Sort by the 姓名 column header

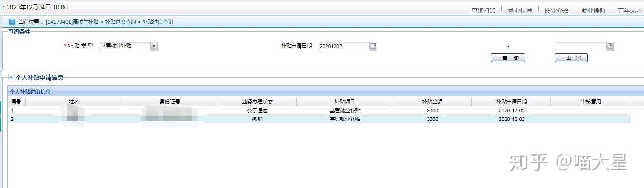tap(73, 102)
